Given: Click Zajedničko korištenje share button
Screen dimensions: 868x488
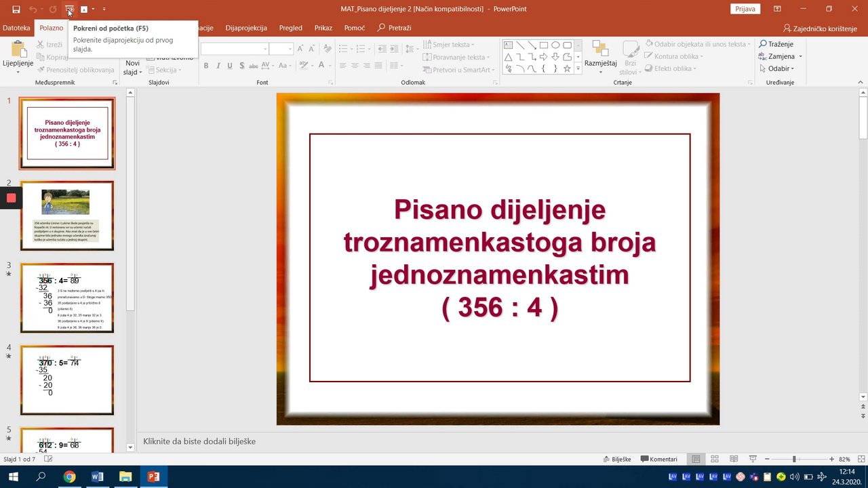Looking at the screenshot, I should tap(820, 28).
